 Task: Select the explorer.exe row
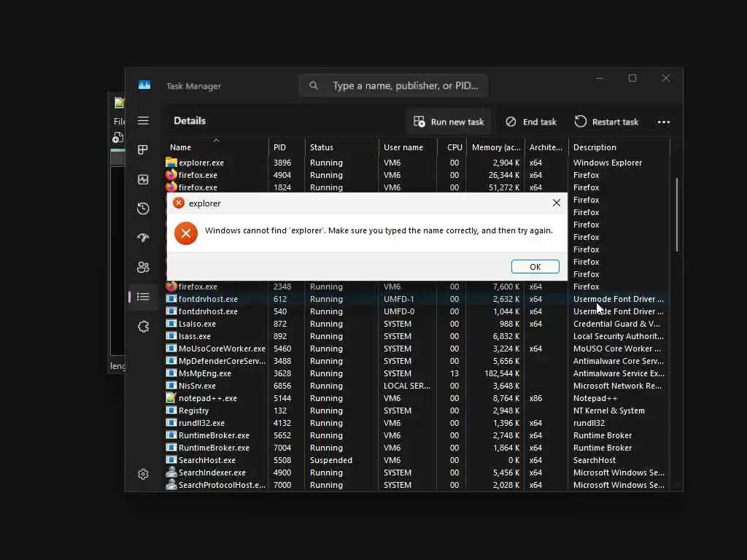pos(417,163)
